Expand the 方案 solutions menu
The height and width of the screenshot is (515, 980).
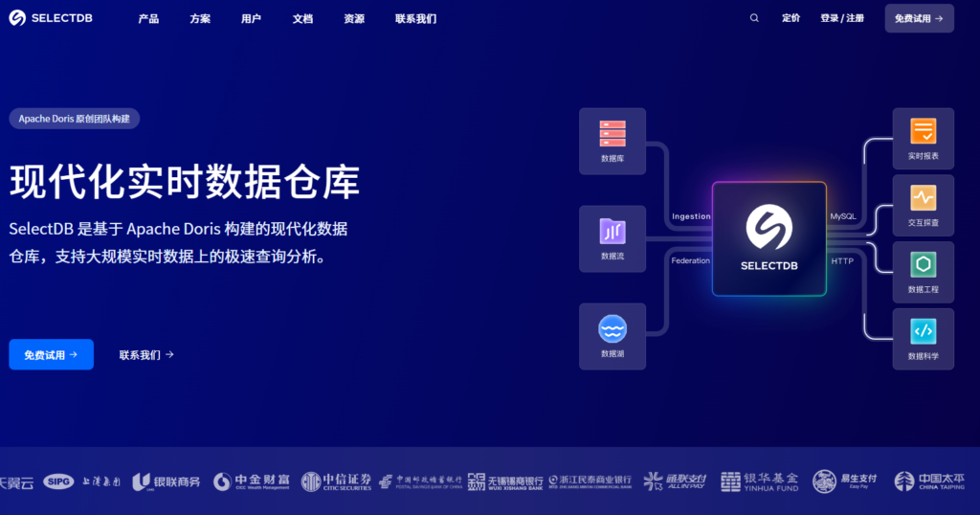coord(200,18)
